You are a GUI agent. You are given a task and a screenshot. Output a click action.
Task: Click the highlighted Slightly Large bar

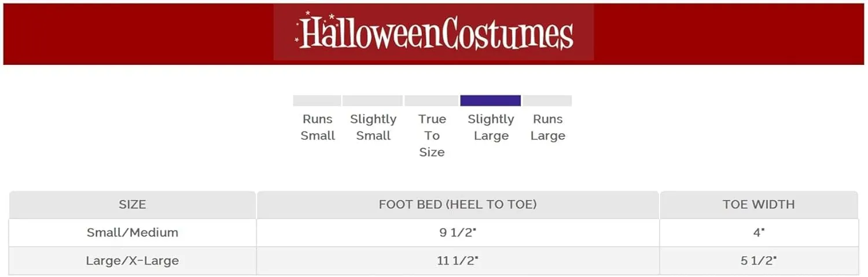coord(491,101)
